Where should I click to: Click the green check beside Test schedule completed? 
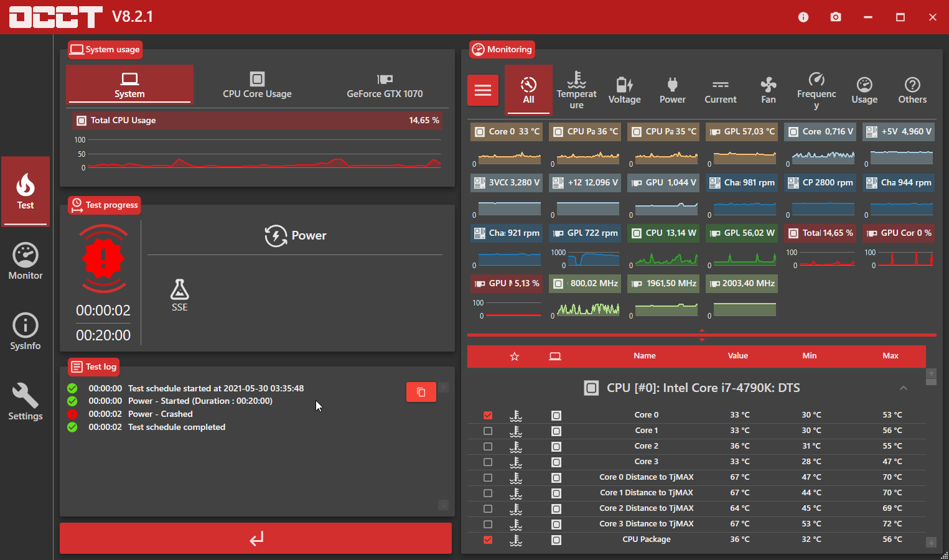pyautogui.click(x=72, y=427)
